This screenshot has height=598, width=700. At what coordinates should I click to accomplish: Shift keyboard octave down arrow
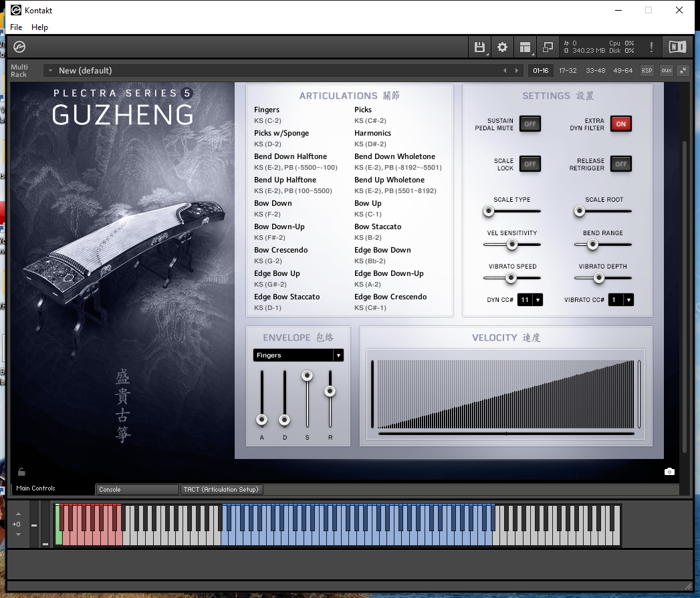point(18,534)
